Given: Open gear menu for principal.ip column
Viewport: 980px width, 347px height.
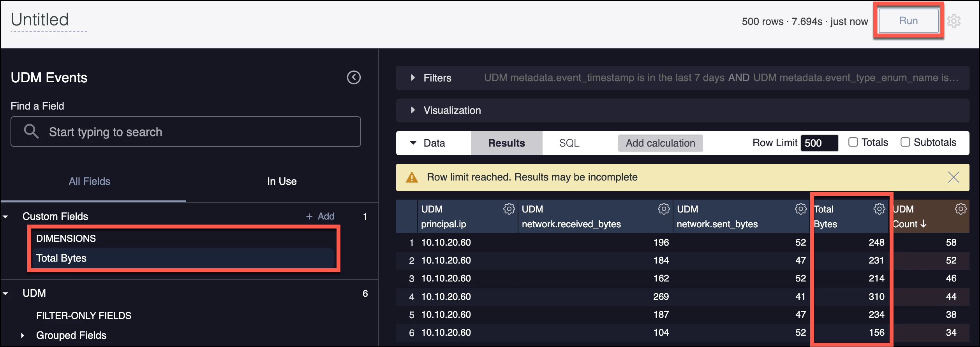Looking at the screenshot, I should [x=509, y=209].
